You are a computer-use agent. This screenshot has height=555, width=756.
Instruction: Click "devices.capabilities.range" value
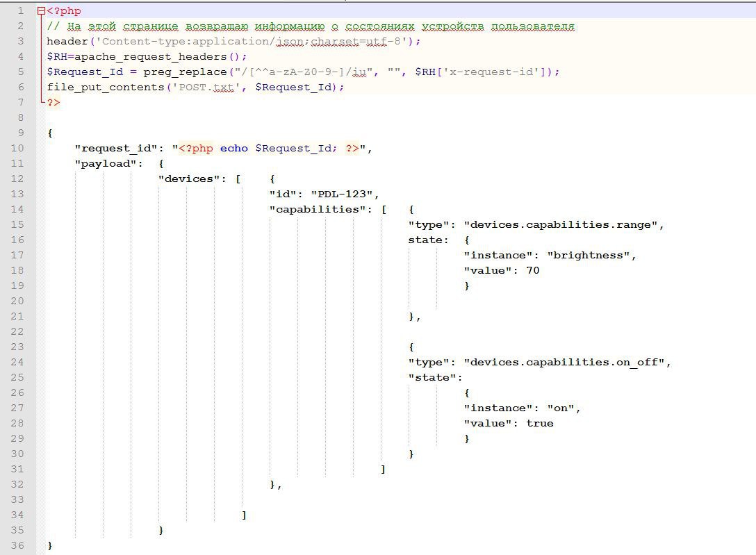coord(560,224)
